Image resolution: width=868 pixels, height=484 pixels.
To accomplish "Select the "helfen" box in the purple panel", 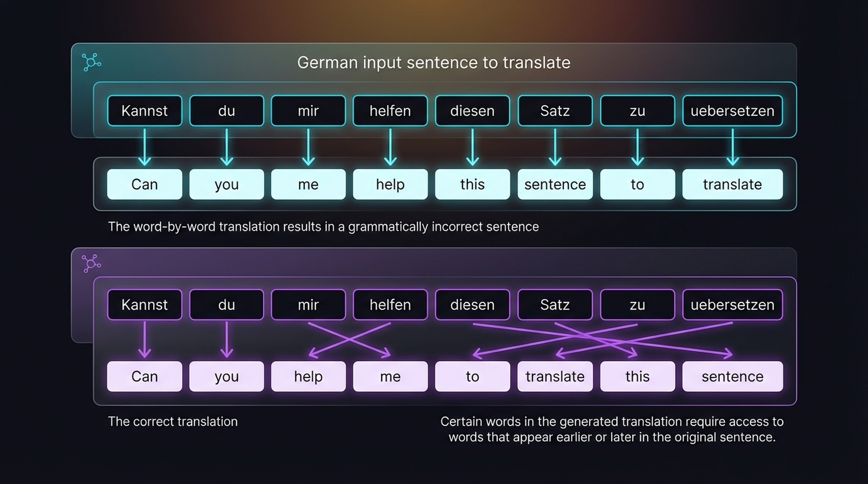I will (390, 305).
